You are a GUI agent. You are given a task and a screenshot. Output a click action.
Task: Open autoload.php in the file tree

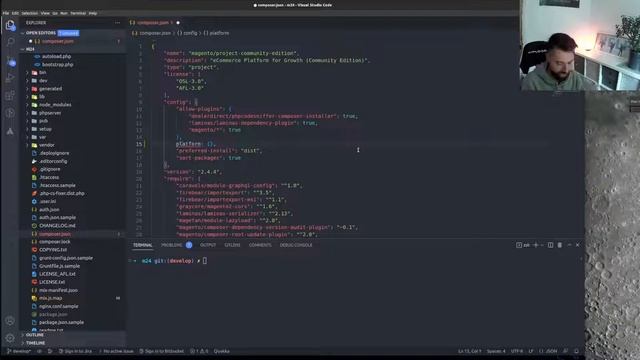coord(56,57)
